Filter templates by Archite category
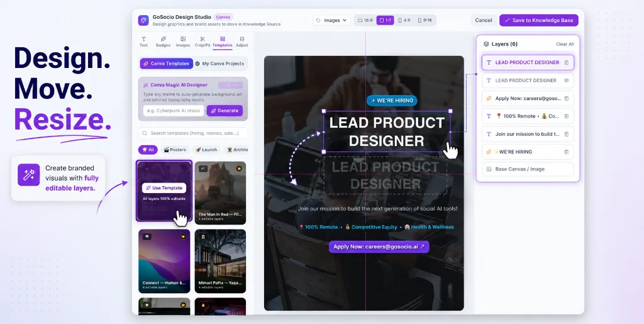Viewport: 644px width, 324px height. 236,150
